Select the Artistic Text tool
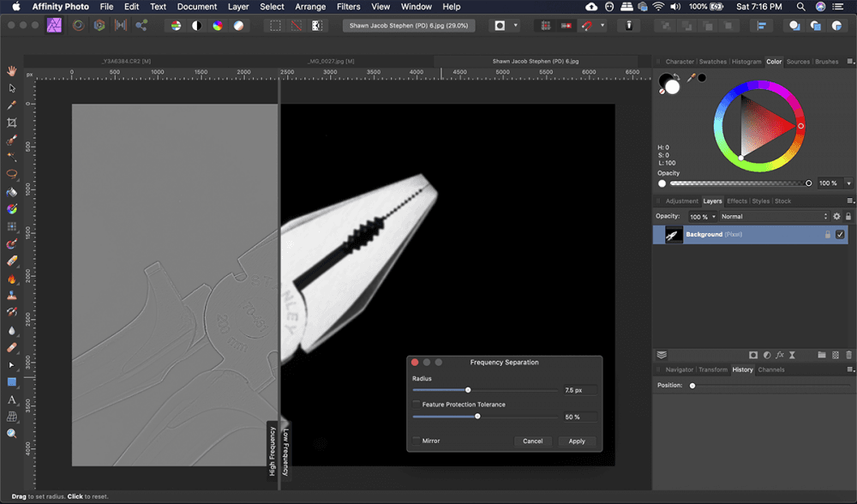 tap(12, 399)
